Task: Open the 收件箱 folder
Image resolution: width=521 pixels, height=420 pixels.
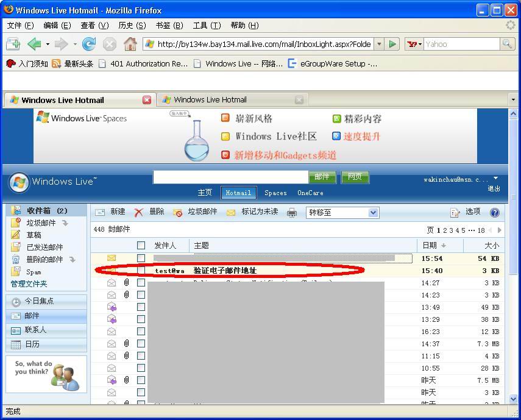Action: point(46,211)
